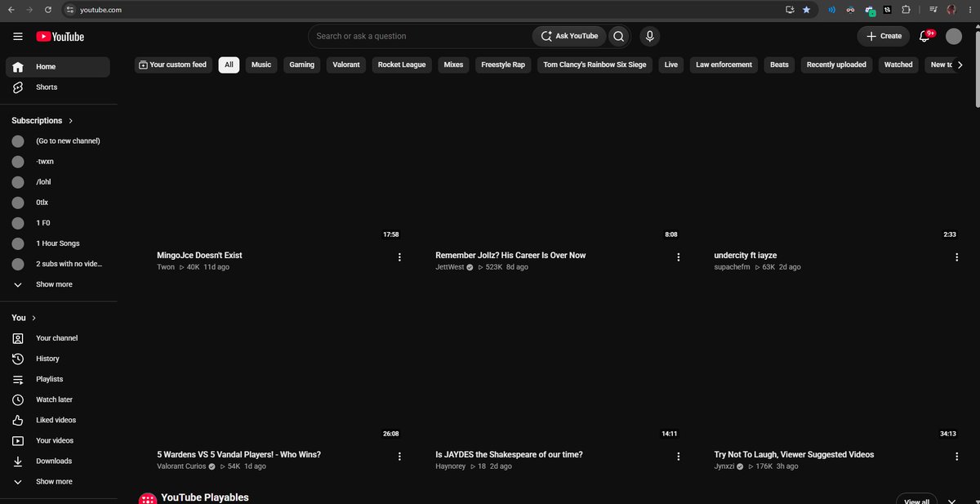Open options for Try Not To Laugh video
980x504 pixels.
click(x=956, y=457)
